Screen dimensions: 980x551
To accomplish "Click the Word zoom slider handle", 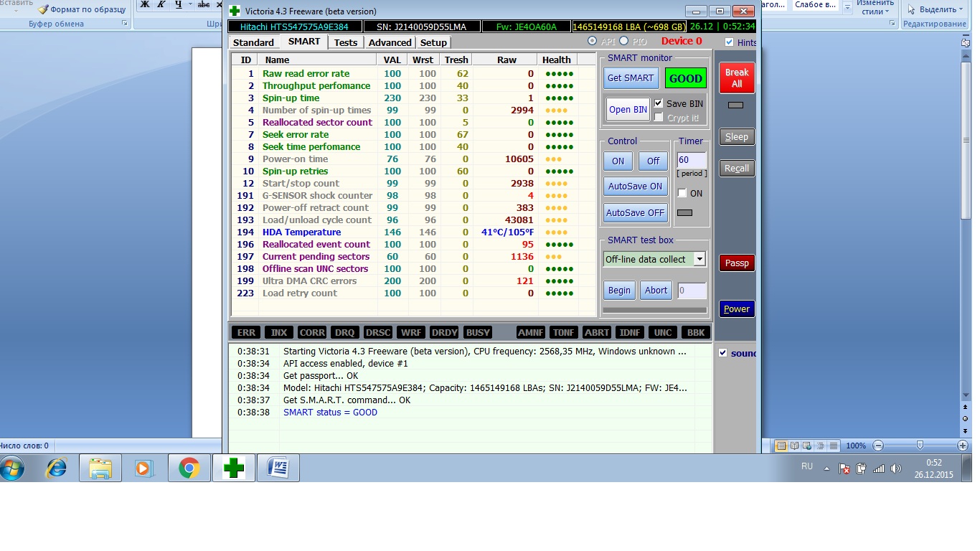I will [919, 446].
